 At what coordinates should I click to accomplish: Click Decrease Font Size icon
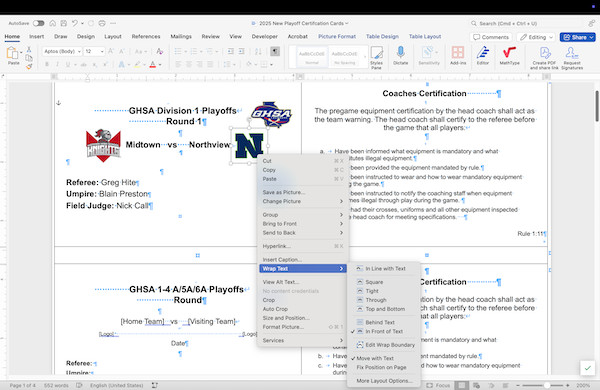(x=122, y=51)
